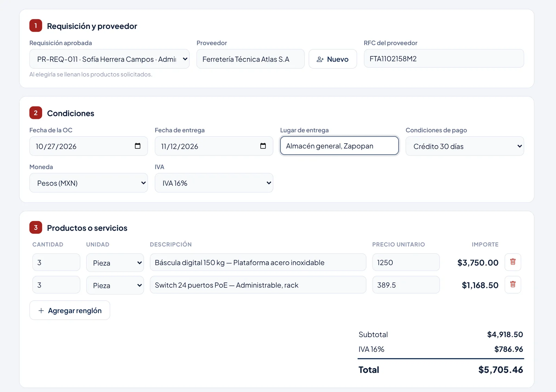Open calendar picker for Fecha de entrega
556x392 pixels.
[x=263, y=146]
